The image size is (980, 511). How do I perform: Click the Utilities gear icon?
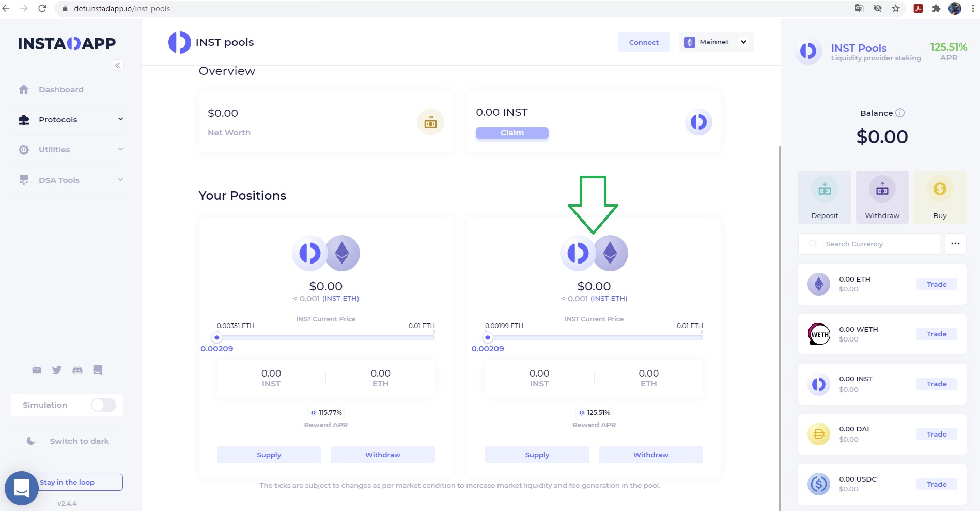(x=24, y=150)
